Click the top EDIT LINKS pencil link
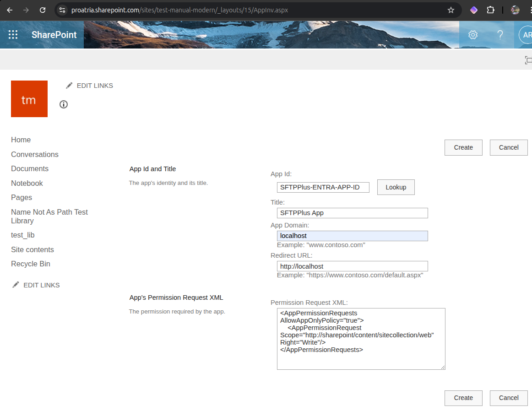Image resolution: width=532 pixels, height=411 pixels. [90, 86]
